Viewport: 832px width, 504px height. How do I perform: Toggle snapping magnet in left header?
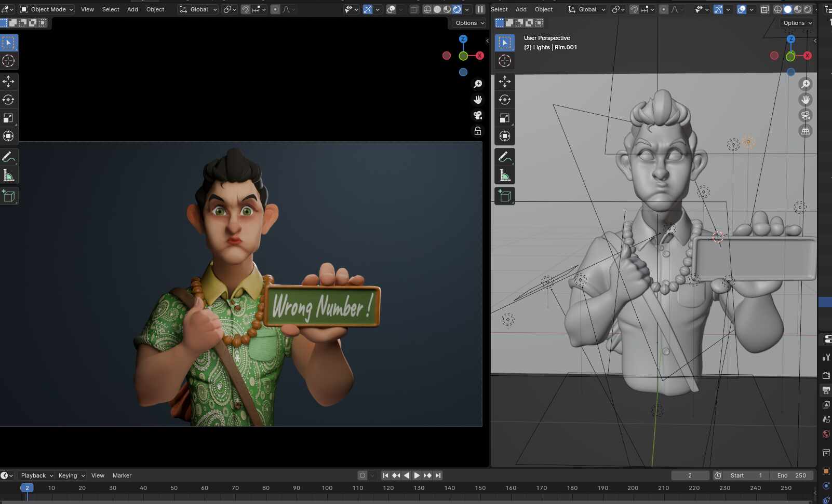click(246, 9)
